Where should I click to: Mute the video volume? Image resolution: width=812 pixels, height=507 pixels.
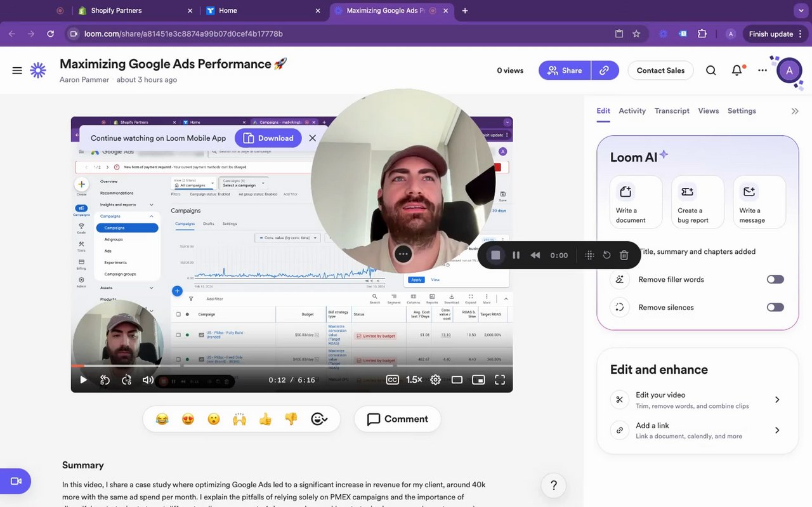click(148, 379)
